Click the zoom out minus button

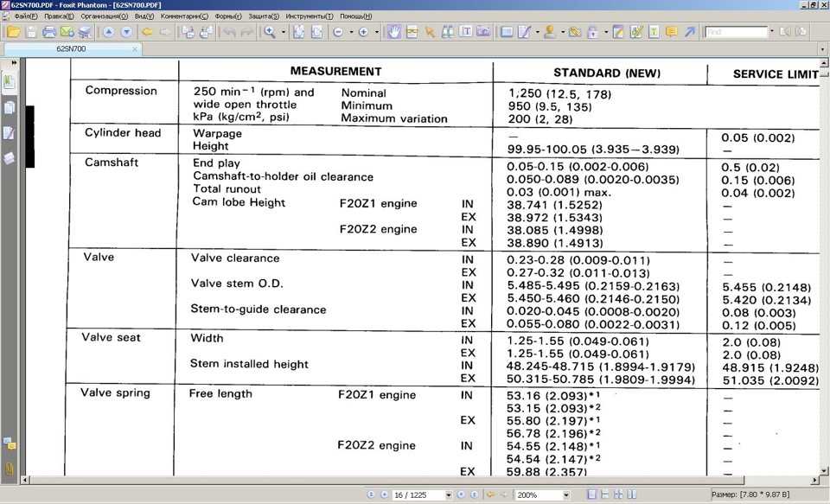(338, 32)
